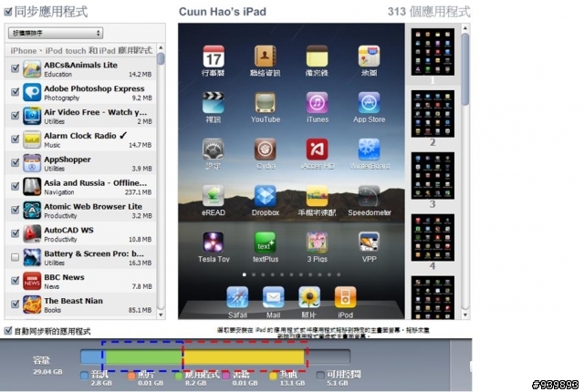584x392 pixels.
Task: Select the iAcces HD app icon
Action: [x=317, y=150]
